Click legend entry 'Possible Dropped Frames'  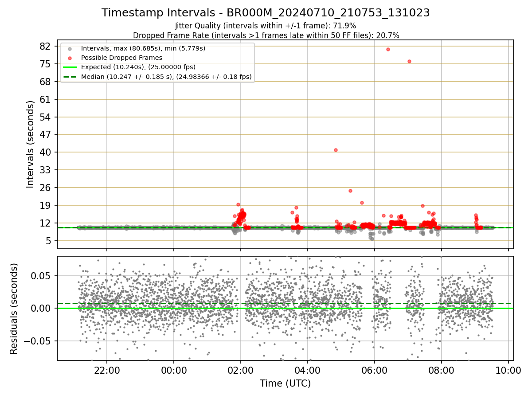121,58
